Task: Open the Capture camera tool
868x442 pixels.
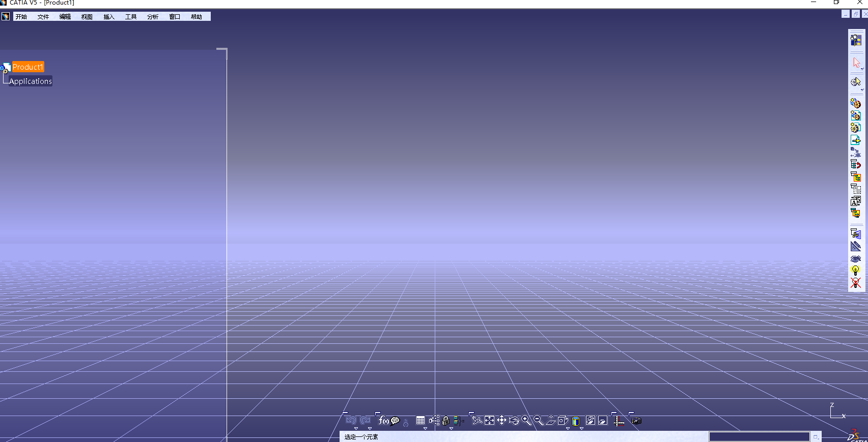Action: point(636,421)
